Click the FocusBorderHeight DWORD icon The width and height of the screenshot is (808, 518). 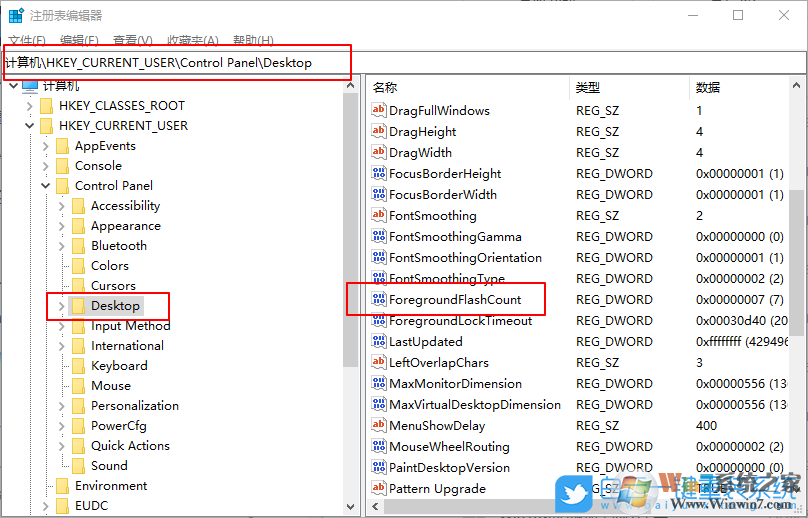point(379,174)
